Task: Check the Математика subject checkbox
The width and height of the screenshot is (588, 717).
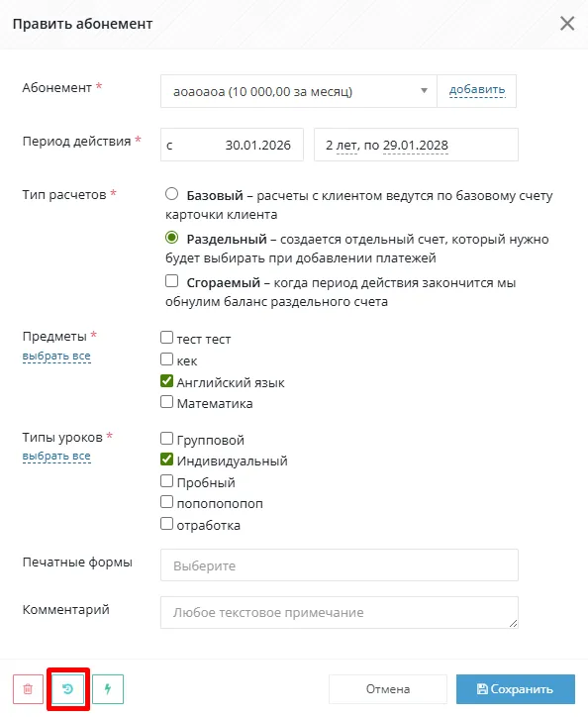Action: [x=167, y=402]
